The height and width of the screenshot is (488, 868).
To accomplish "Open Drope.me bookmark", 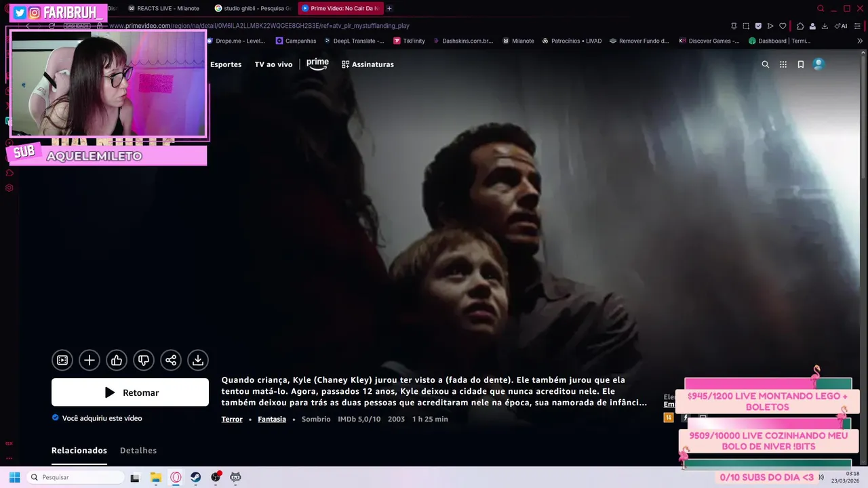I will click(235, 41).
